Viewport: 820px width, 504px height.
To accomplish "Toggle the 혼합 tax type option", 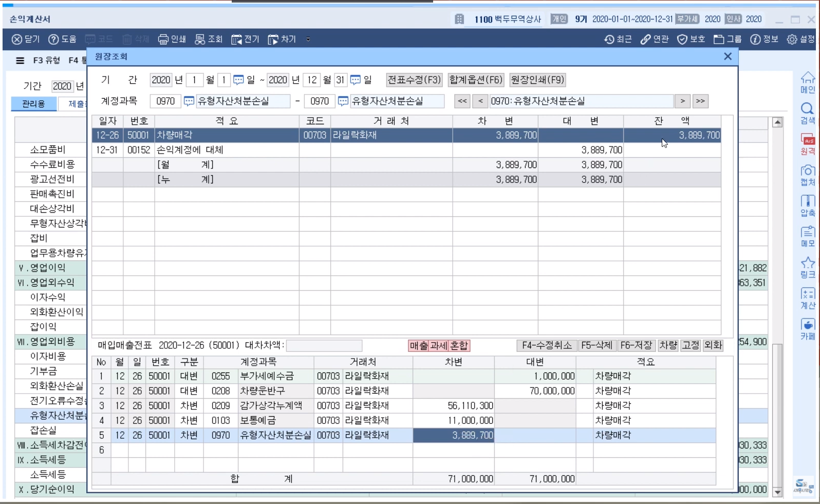I will tap(459, 346).
